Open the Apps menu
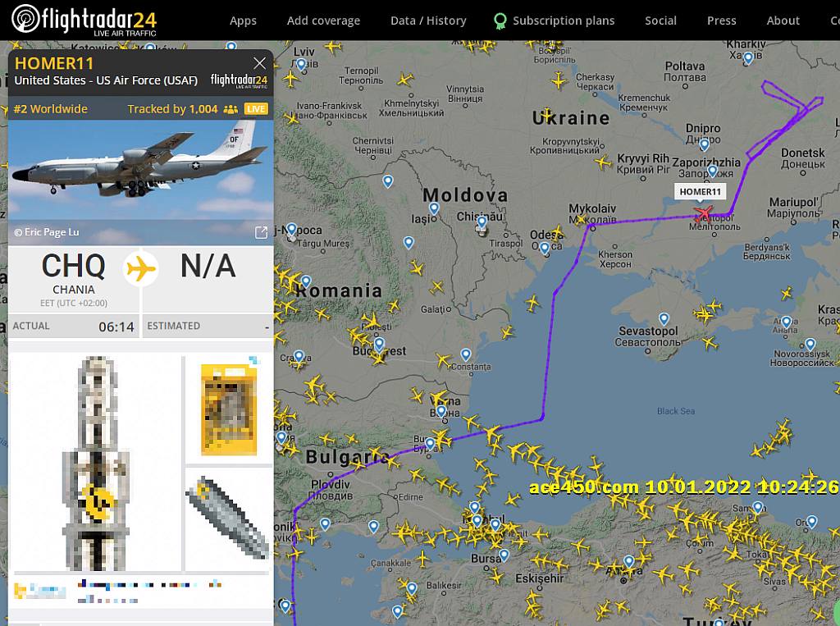Screen dimensions: 840x626 (x=243, y=21)
